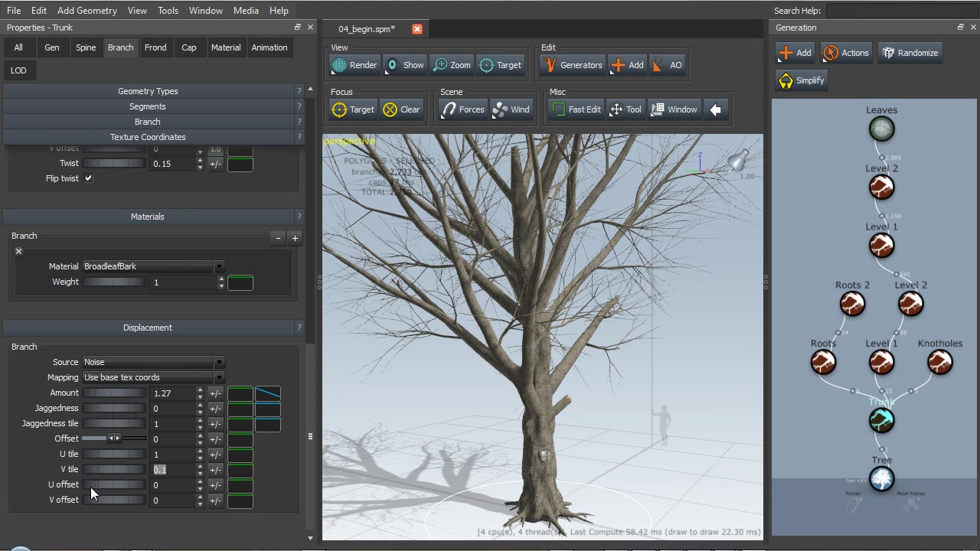Select the Simplify tool
Viewport: 980px width, 551px height.
coord(801,80)
